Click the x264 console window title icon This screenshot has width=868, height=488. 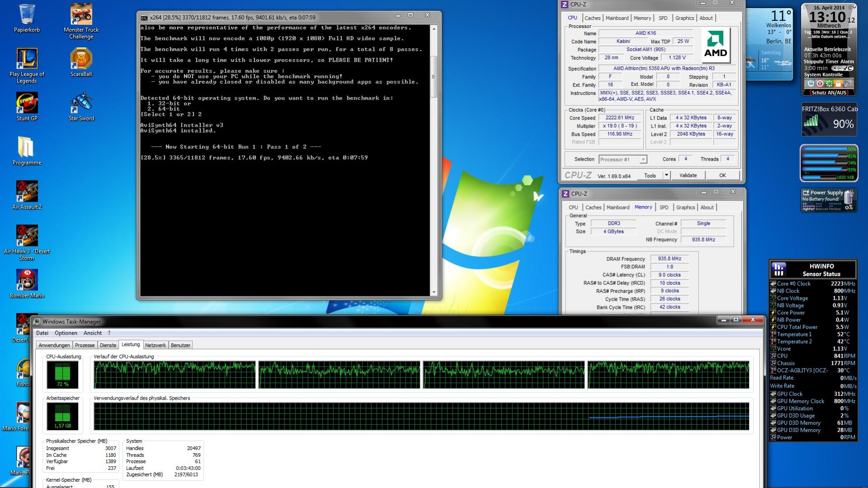[144, 18]
